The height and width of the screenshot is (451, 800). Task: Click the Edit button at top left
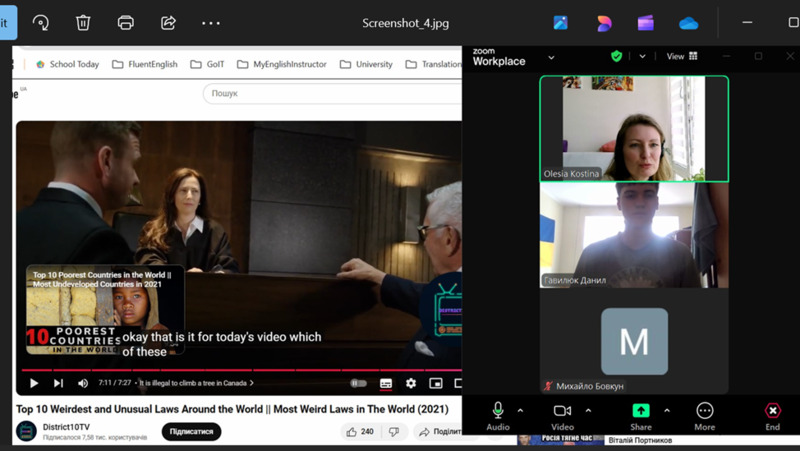pos(7,23)
